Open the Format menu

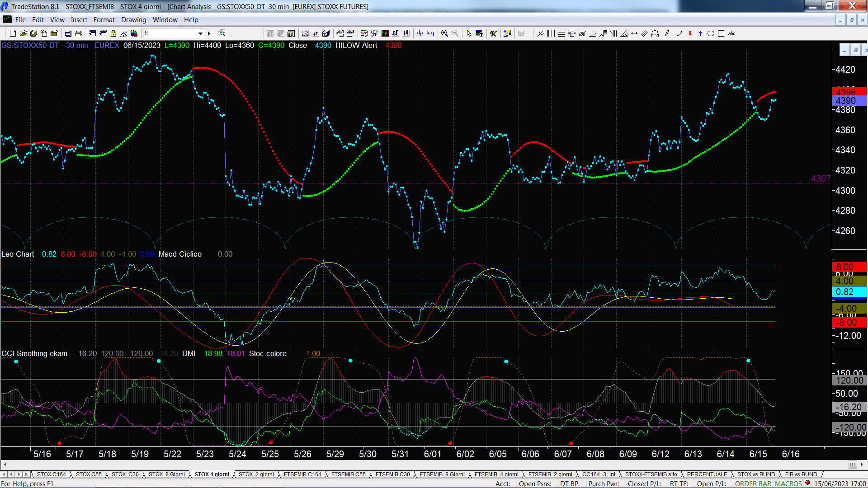click(x=104, y=20)
